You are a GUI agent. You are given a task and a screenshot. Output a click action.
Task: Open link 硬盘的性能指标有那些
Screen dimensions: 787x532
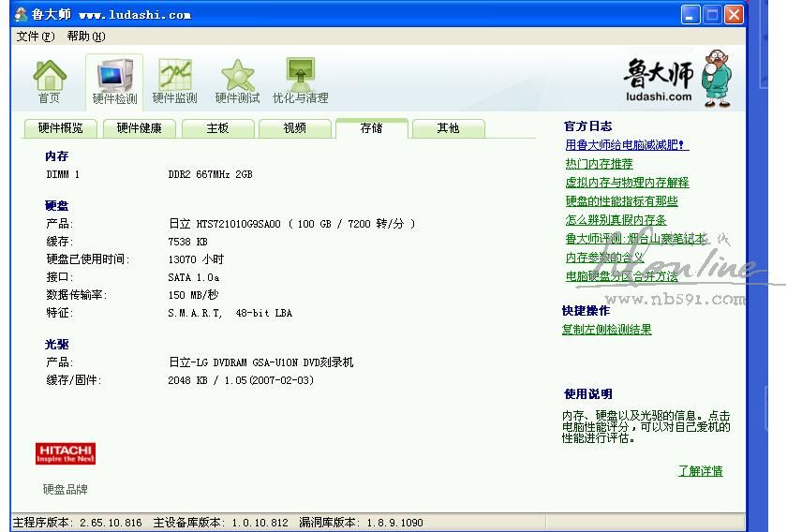coord(621,200)
